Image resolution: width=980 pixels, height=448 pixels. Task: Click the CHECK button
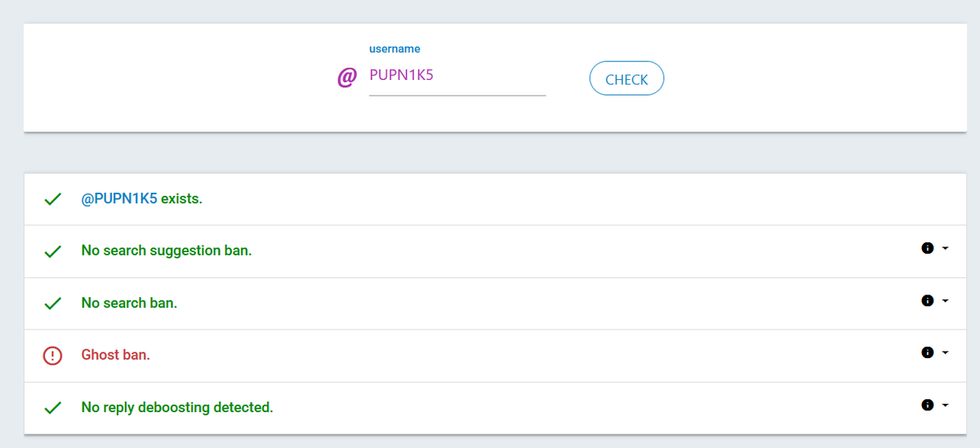coord(626,79)
